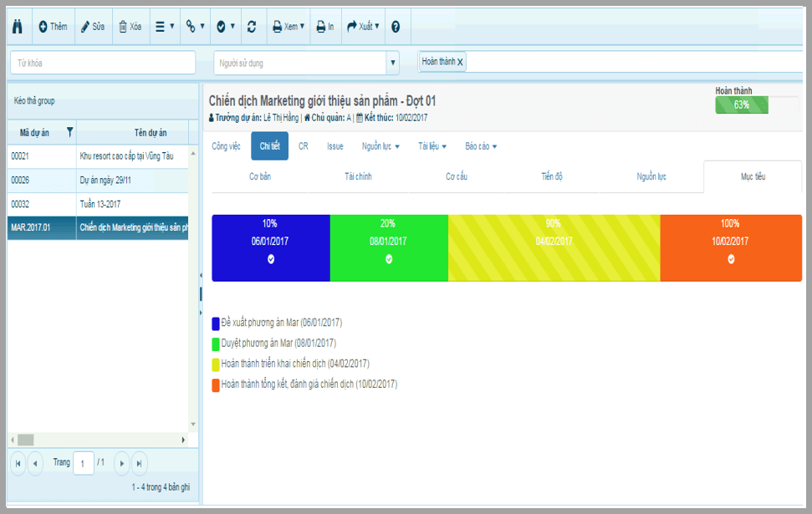This screenshot has height=514, width=812.
Task: Click the list scroll-down arrow
Action: 193,424
